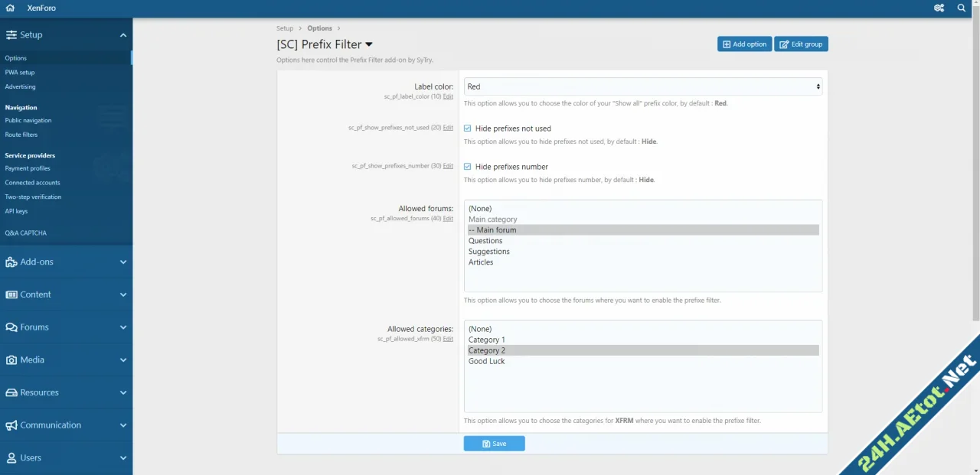This screenshot has width=980, height=475.
Task: Disable the Hide prefixes number option
Action: (467, 166)
